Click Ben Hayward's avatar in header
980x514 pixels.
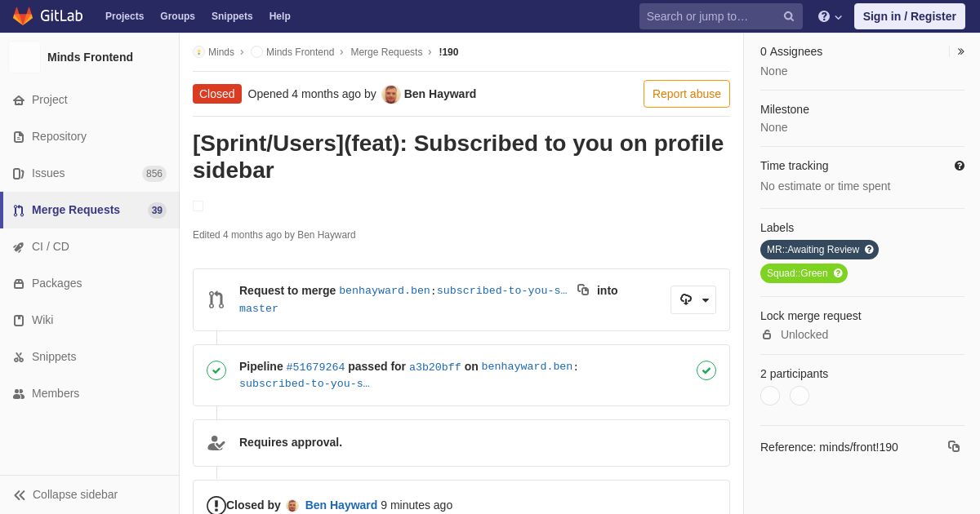pyautogui.click(x=391, y=94)
